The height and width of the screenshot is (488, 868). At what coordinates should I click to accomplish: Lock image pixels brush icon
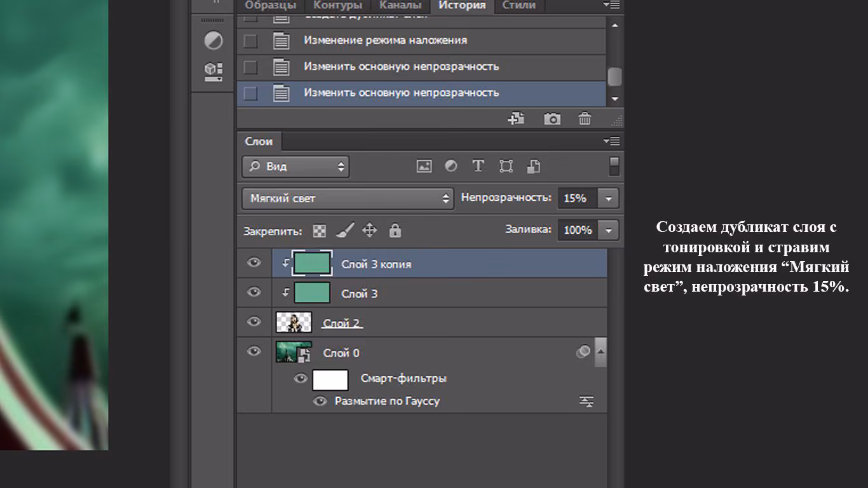tap(344, 230)
